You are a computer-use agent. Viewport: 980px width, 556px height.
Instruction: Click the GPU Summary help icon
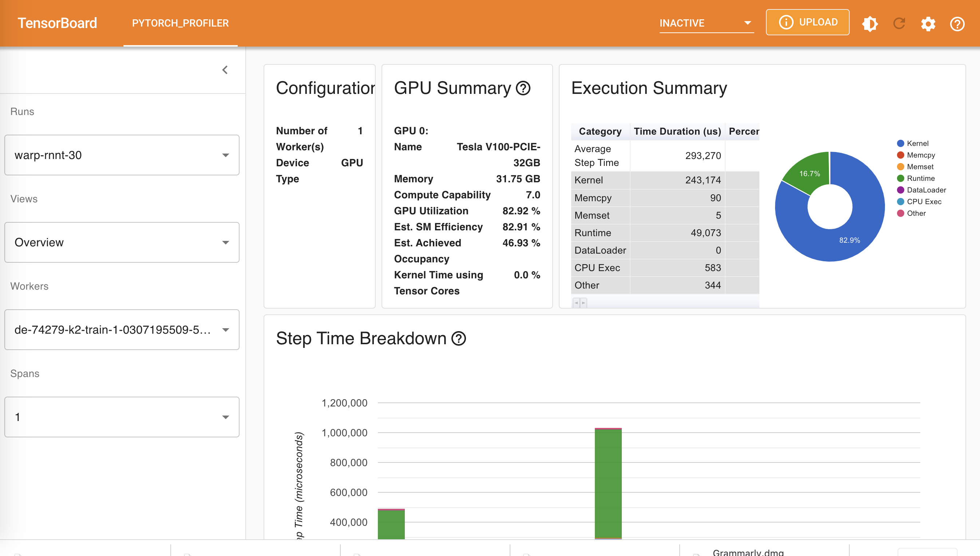pyautogui.click(x=523, y=88)
